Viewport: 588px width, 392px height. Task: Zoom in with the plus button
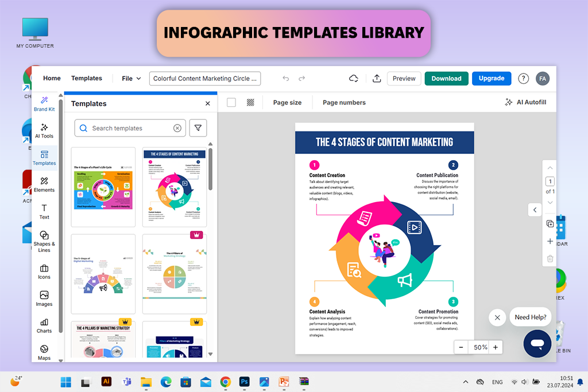tap(496, 347)
